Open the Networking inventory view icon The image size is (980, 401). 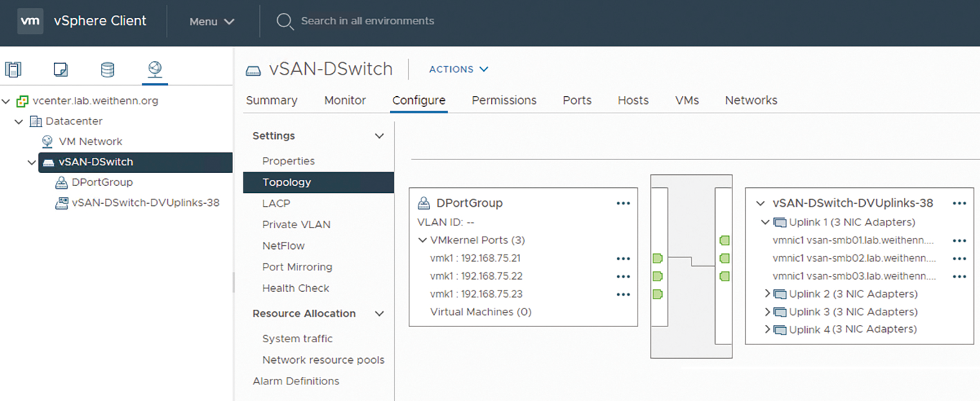pos(155,68)
